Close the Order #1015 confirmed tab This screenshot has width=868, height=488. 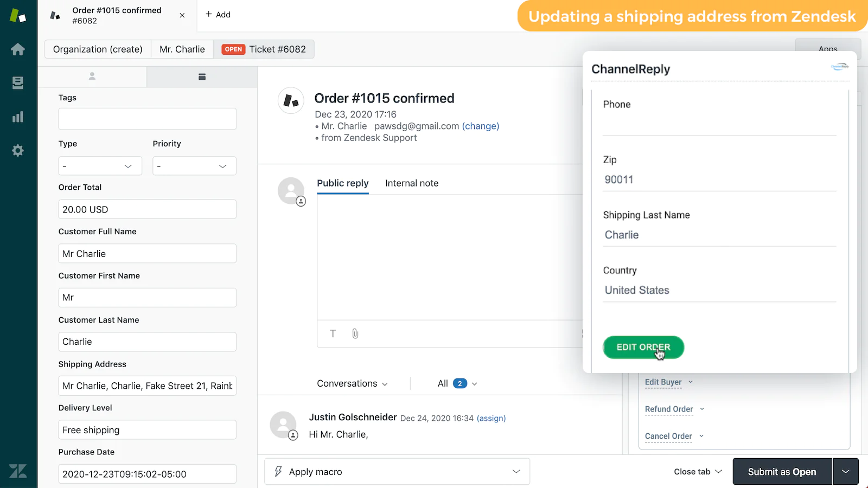(x=182, y=15)
